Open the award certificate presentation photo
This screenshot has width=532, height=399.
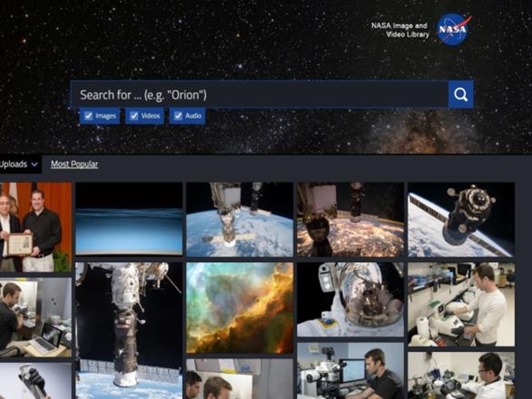[x=35, y=227]
